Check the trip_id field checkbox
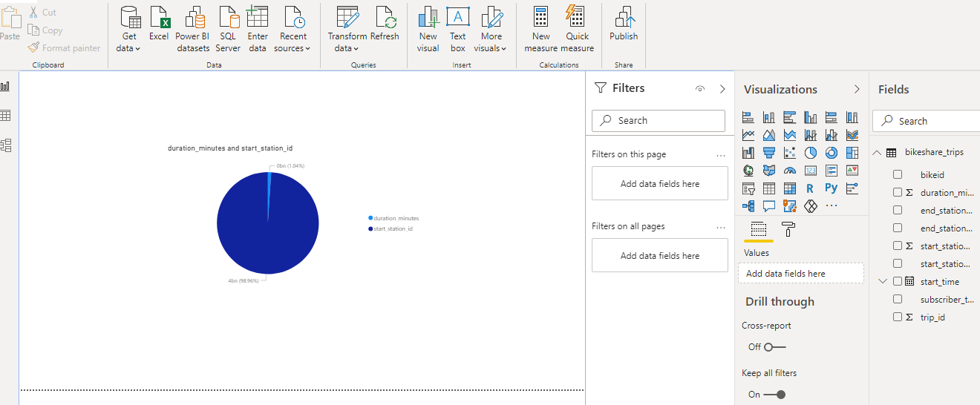 (x=898, y=317)
